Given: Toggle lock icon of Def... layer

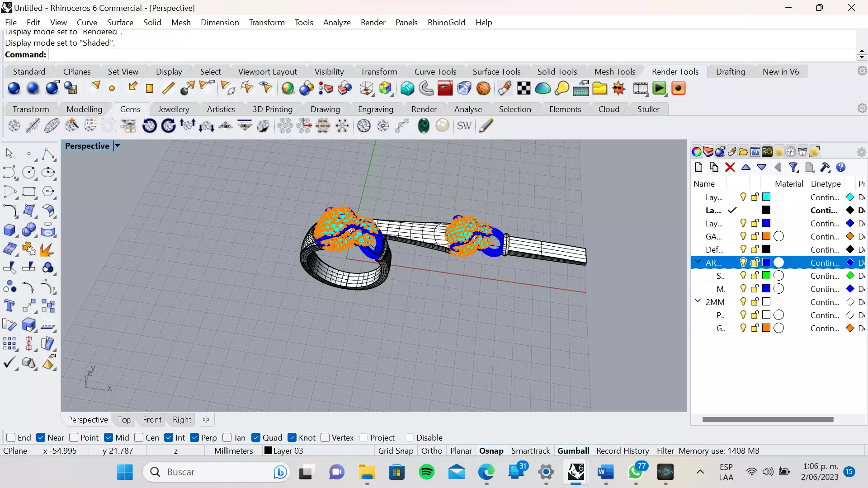Looking at the screenshot, I should pos(755,249).
